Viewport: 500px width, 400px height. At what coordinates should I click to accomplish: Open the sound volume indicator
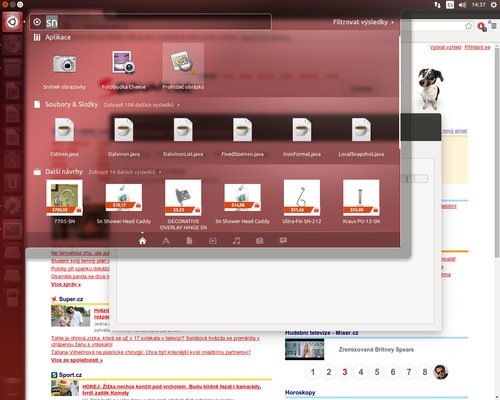pos(462,5)
